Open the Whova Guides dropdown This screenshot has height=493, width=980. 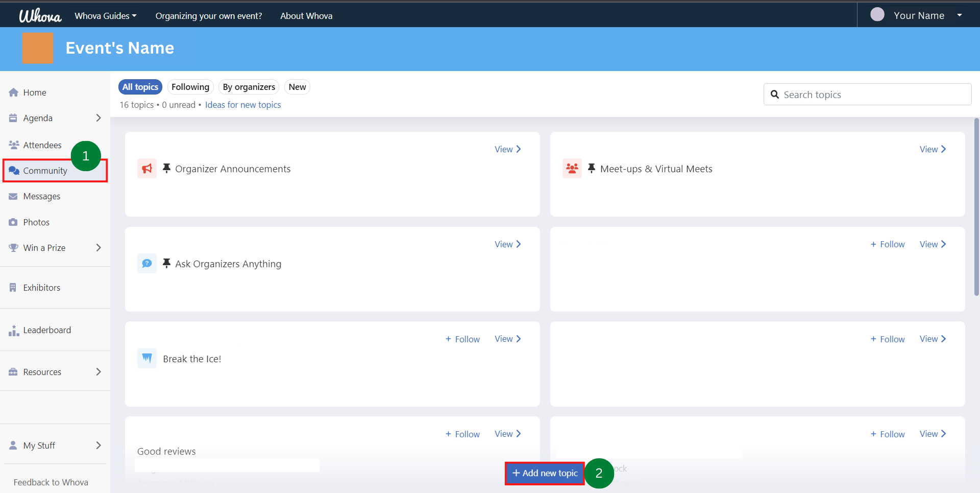click(106, 16)
